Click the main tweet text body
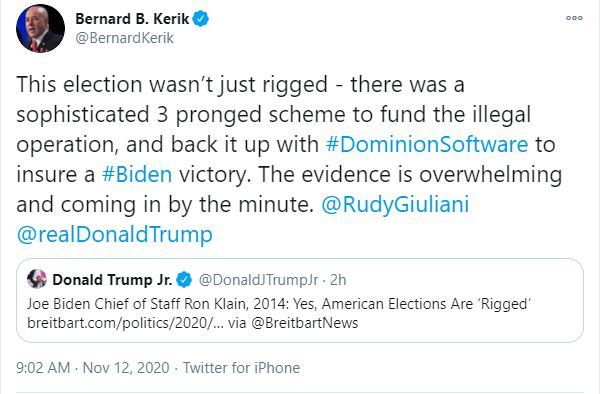Viewport: 601px width, 394px height. (x=289, y=159)
